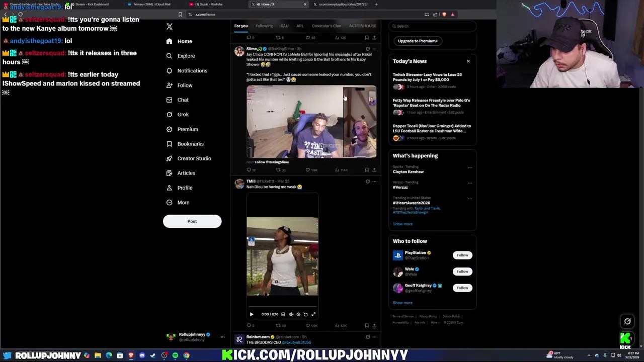
Task: Switch to the Following tab
Action: click(264, 26)
